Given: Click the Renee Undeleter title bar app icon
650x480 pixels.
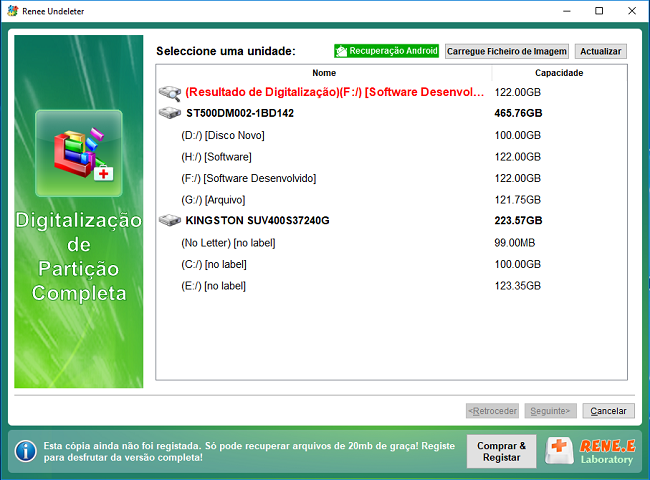Looking at the screenshot, I should click(13, 11).
